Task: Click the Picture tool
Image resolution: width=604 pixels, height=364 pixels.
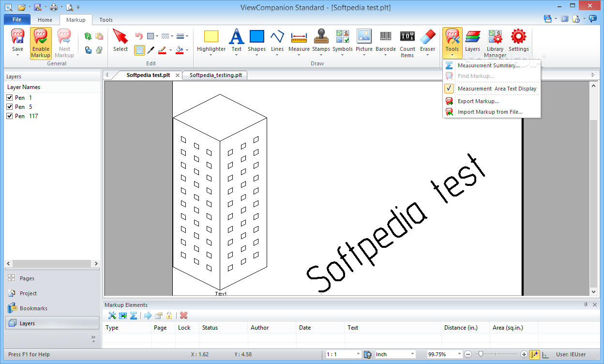Action: click(364, 42)
